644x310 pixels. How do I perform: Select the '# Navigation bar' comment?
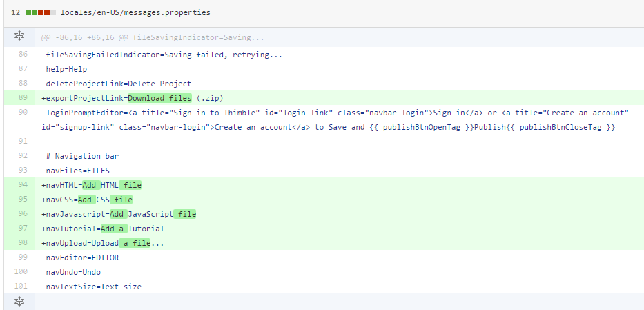[x=82, y=156]
